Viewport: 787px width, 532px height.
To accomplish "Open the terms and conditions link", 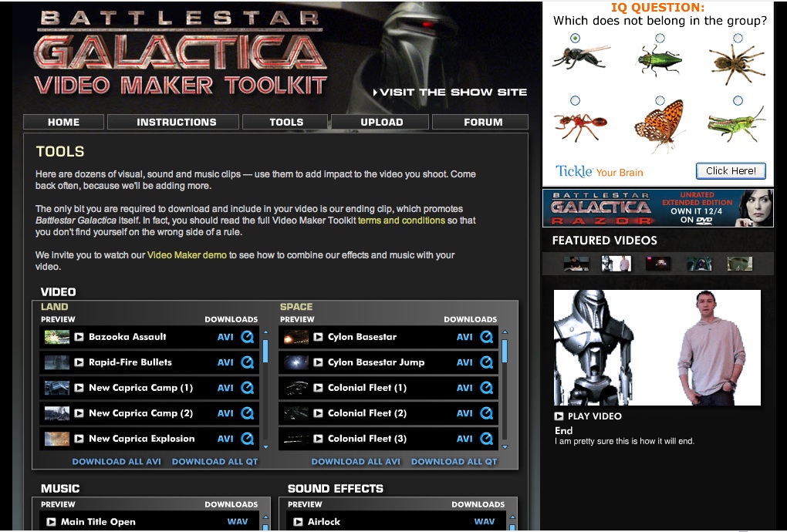I will point(401,221).
